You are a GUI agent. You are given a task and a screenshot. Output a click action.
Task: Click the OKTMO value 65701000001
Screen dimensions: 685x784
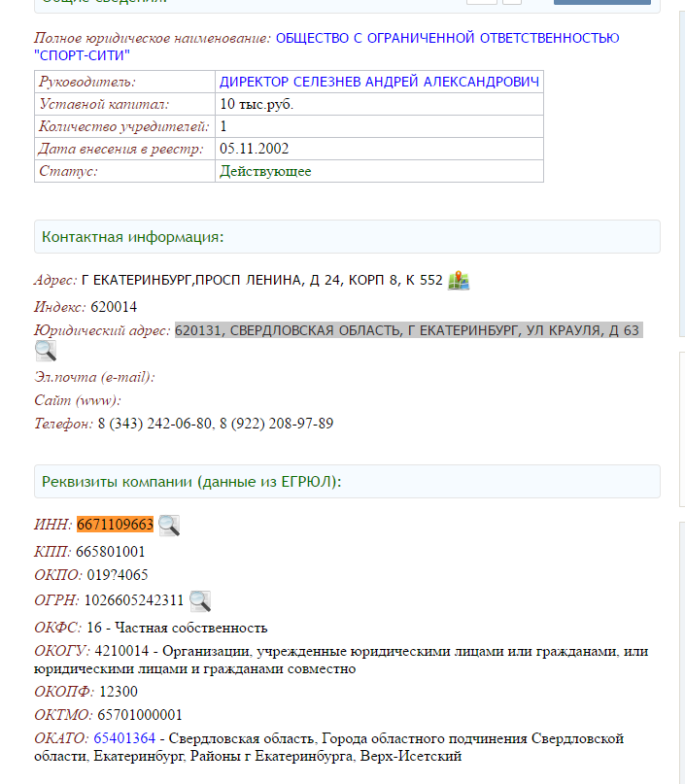click(140, 715)
